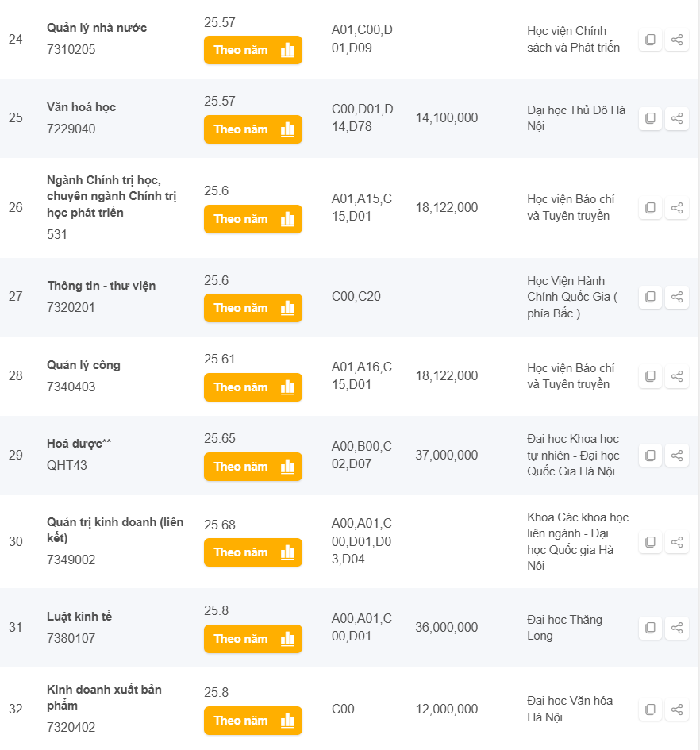The width and height of the screenshot is (700, 750).
Task: Share the Văn hoá học row
Action: point(677,118)
